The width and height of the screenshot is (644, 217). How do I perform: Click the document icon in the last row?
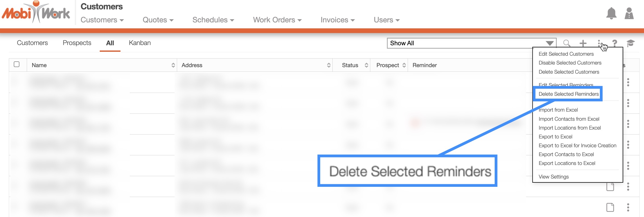point(610,207)
